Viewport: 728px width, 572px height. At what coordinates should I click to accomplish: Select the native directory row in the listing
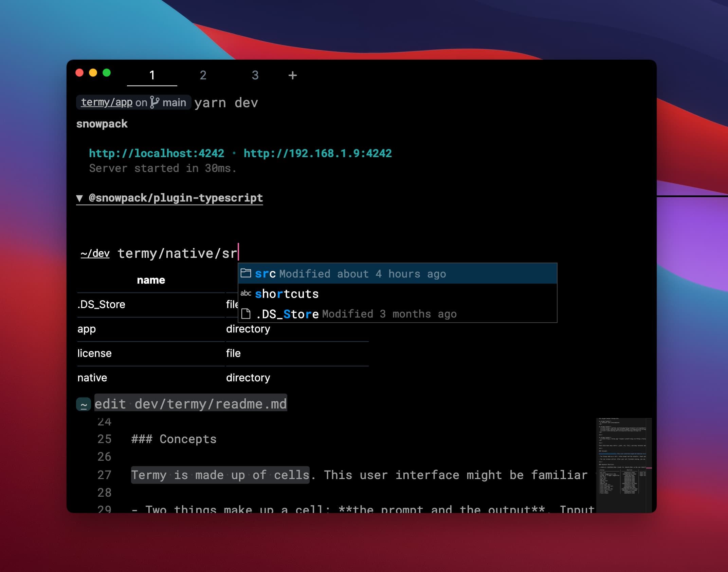(92, 377)
